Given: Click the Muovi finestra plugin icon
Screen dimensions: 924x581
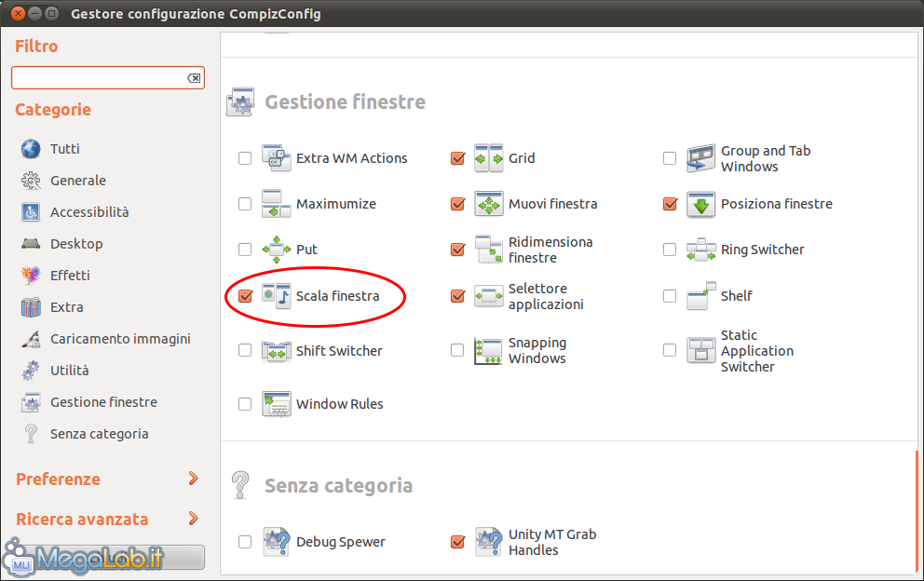Looking at the screenshot, I should (x=488, y=204).
